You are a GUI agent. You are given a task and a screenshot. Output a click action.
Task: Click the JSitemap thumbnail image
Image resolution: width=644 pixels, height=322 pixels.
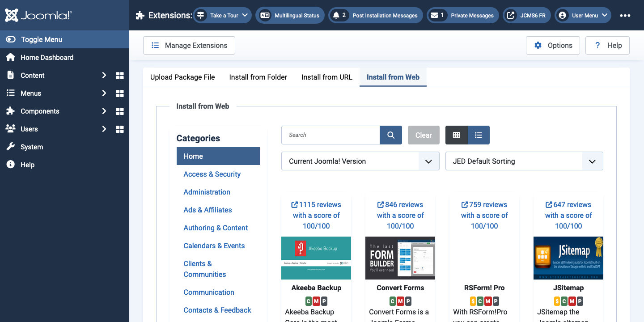pyautogui.click(x=568, y=258)
